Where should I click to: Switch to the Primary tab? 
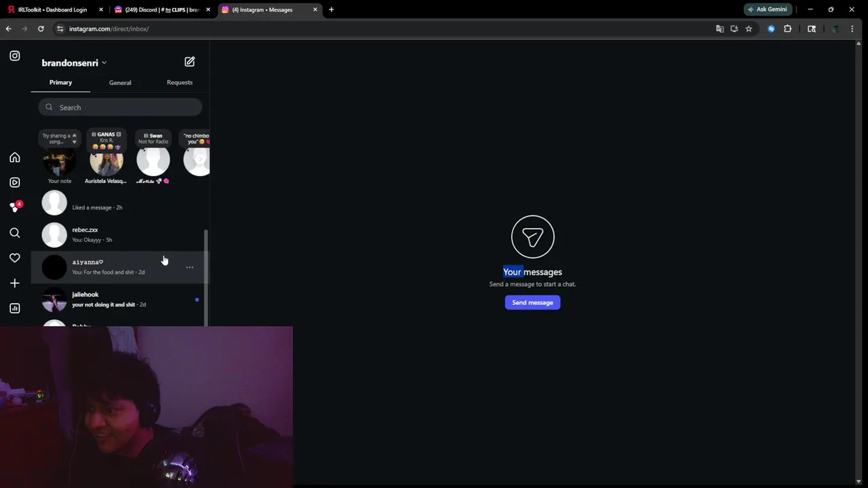(x=60, y=83)
